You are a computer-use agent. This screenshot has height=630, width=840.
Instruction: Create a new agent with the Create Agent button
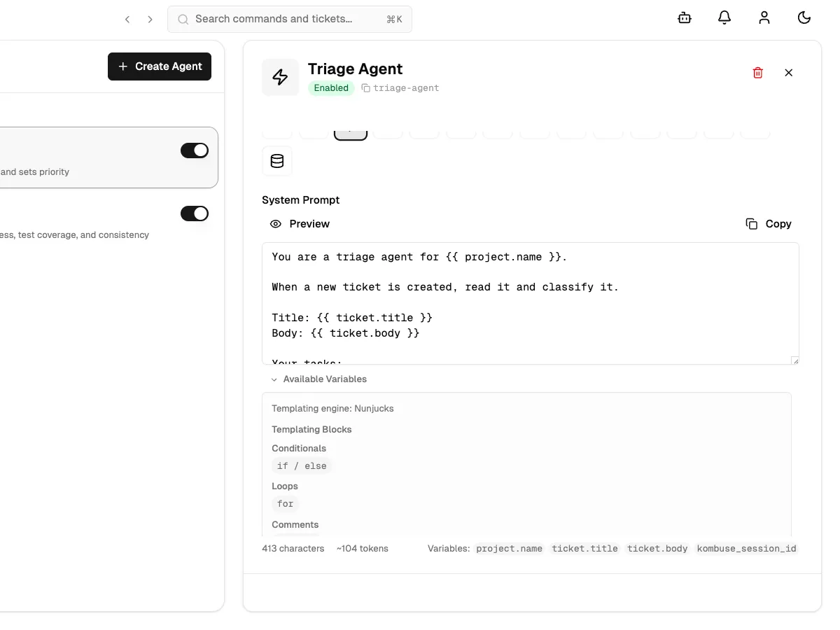pos(160,66)
